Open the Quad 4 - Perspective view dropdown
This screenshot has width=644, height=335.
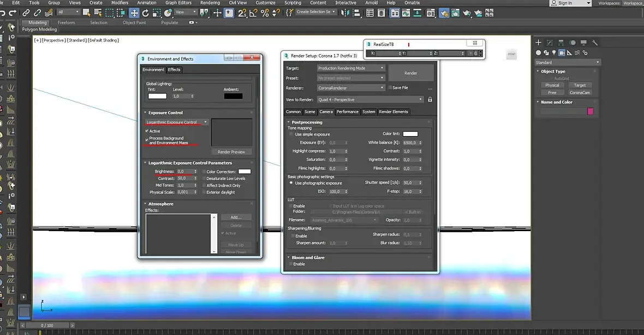tap(370, 99)
